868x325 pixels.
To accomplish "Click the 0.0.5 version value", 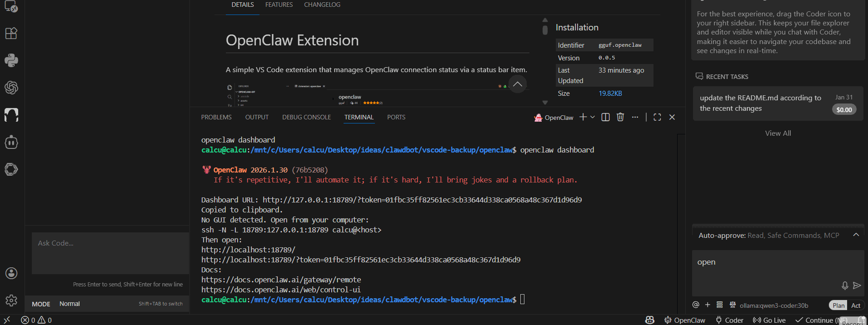I will [x=607, y=58].
